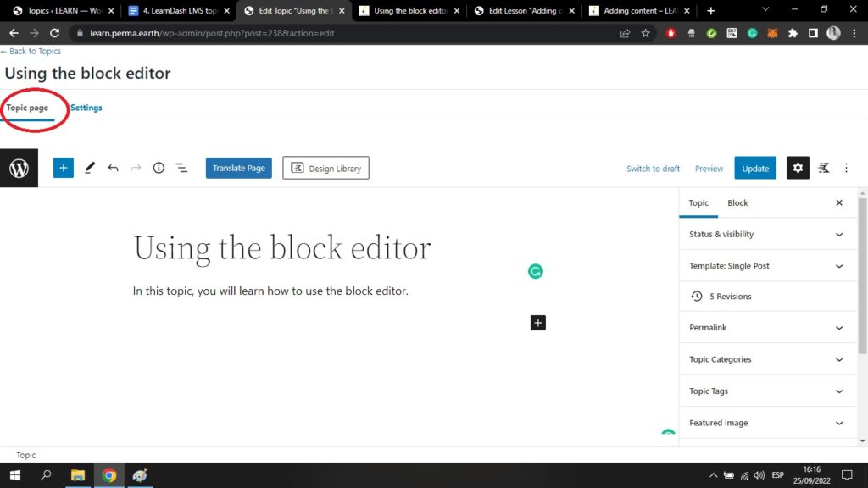Image resolution: width=868 pixels, height=488 pixels.
Task: Click the green Grammarly icon
Action: [x=535, y=271]
